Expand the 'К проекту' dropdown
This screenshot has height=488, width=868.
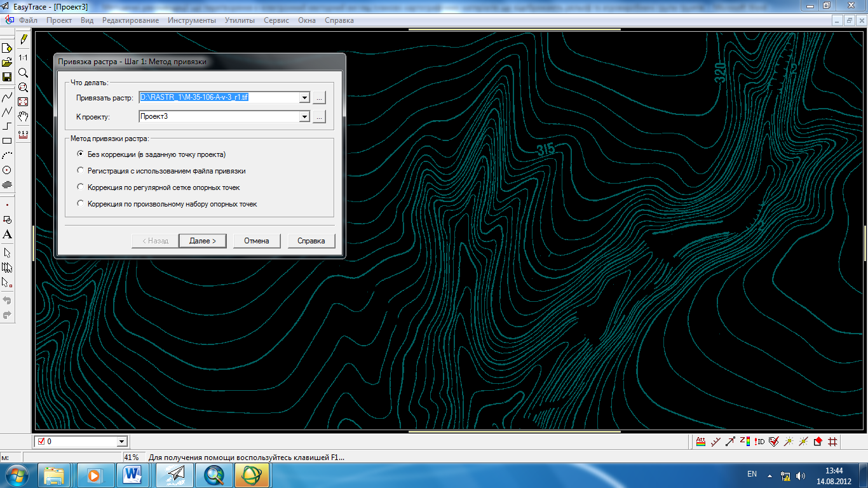pyautogui.click(x=304, y=117)
